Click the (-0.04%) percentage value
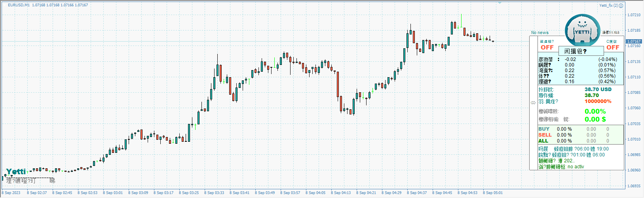The width and height of the screenshot is (644, 198). pyautogui.click(x=608, y=59)
